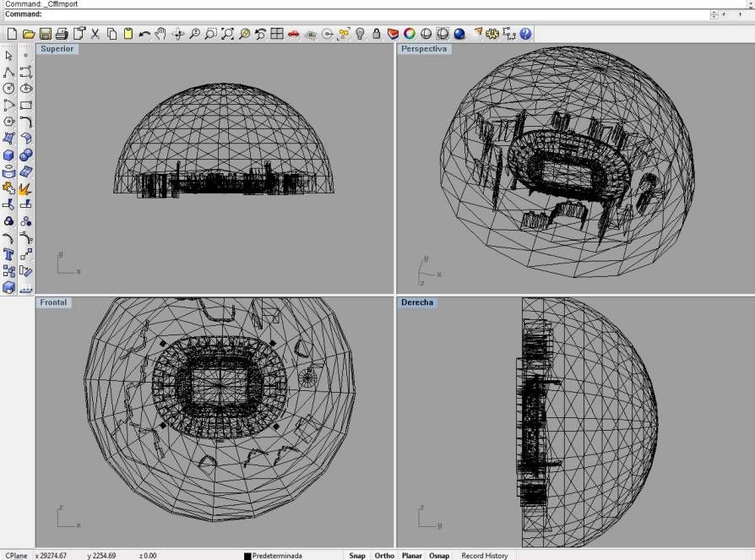Image resolution: width=755 pixels, height=560 pixels.
Task: Select the Pan (hand) tool
Action: click(160, 34)
